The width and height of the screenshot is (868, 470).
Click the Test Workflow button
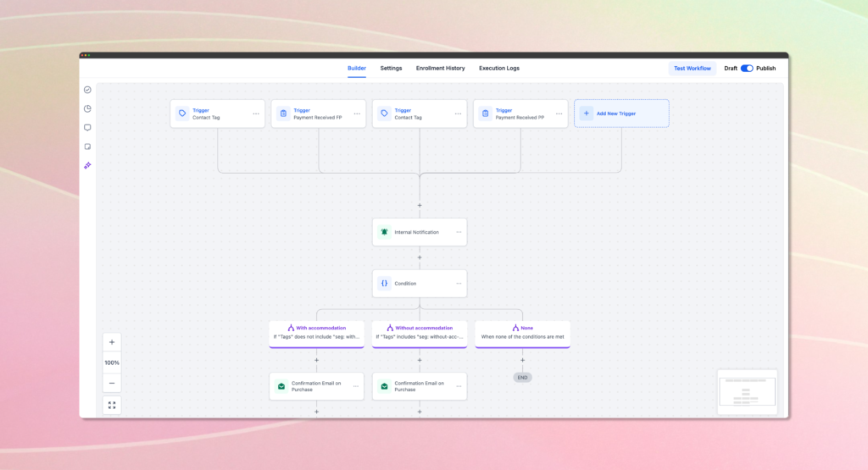(692, 69)
